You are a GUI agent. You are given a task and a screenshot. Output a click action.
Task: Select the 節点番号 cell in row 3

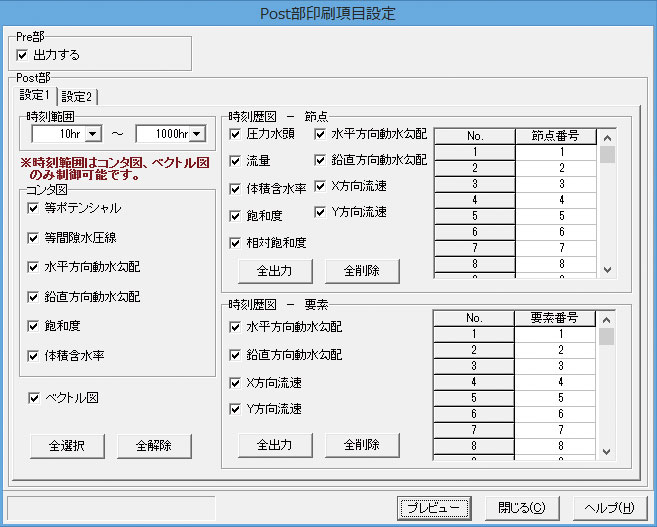pyautogui.click(x=556, y=184)
